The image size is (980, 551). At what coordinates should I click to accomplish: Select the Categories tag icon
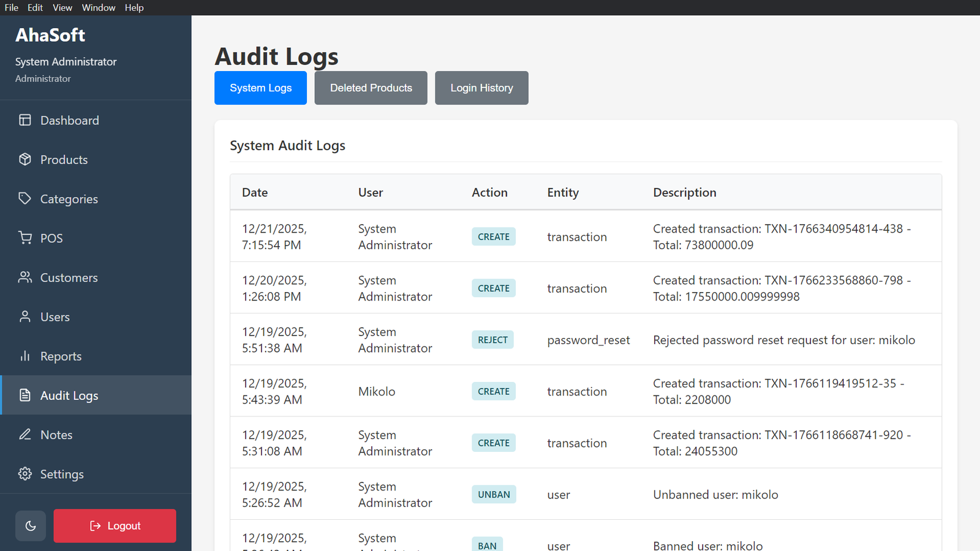pyautogui.click(x=24, y=198)
